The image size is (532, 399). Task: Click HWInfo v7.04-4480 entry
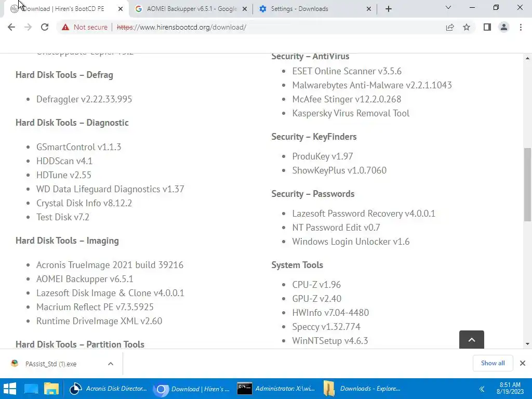(330, 313)
